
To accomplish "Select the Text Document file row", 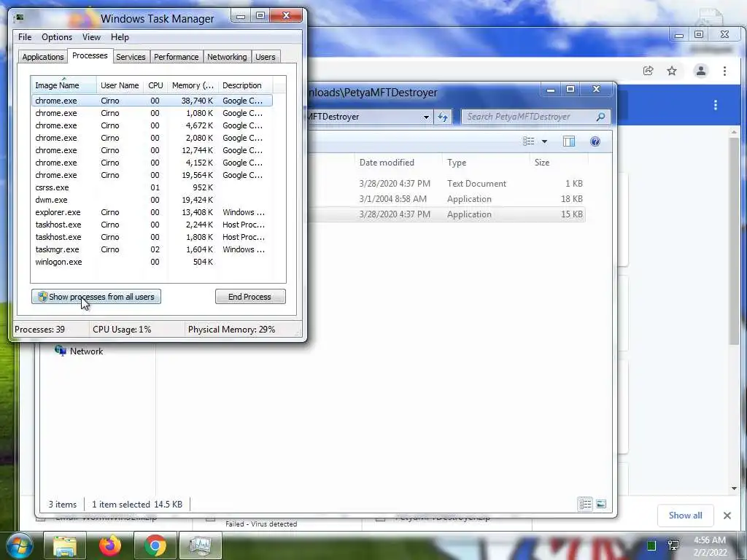I will [446, 183].
